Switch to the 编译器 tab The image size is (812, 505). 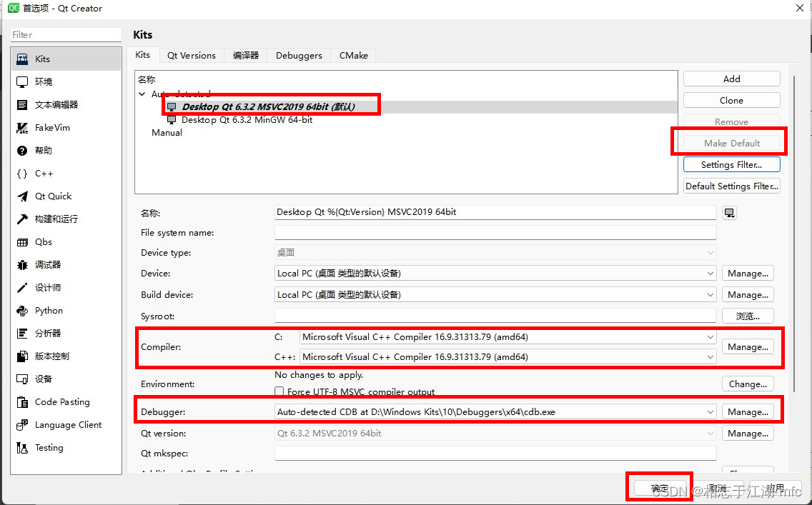click(x=245, y=56)
